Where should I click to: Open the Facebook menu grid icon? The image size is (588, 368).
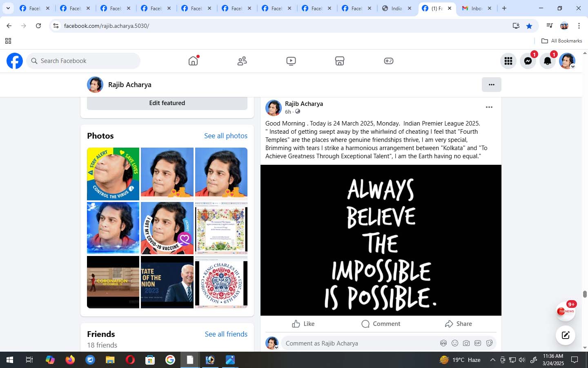508,61
